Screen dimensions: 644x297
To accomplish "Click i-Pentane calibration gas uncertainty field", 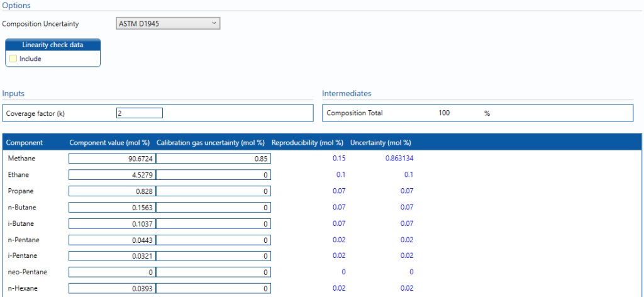I will tap(213, 256).
